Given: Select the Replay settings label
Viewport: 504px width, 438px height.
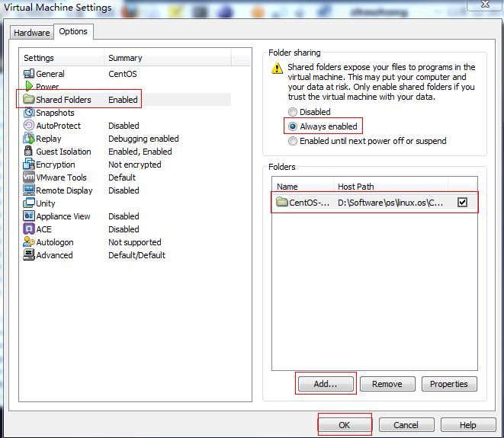Looking at the screenshot, I should (x=49, y=139).
